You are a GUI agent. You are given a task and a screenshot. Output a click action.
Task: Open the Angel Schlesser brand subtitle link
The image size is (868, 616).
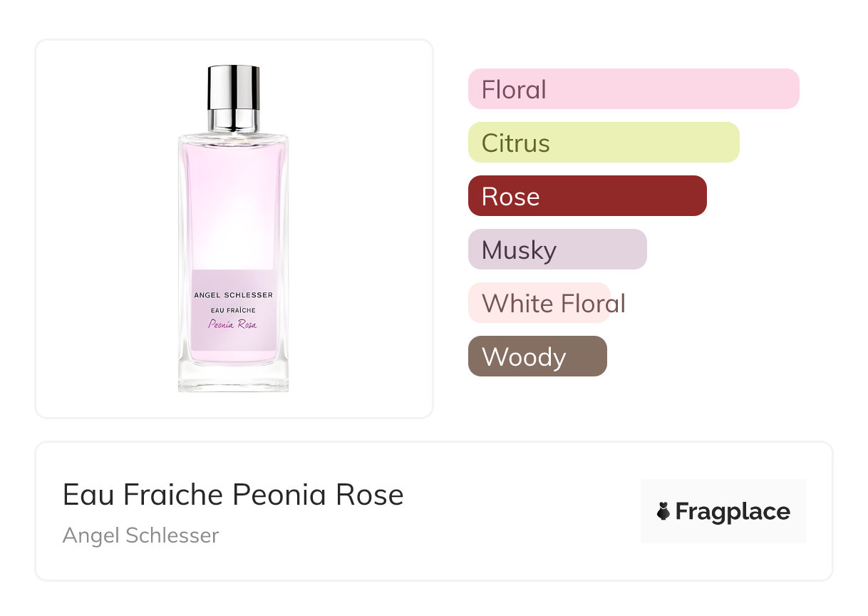click(140, 535)
